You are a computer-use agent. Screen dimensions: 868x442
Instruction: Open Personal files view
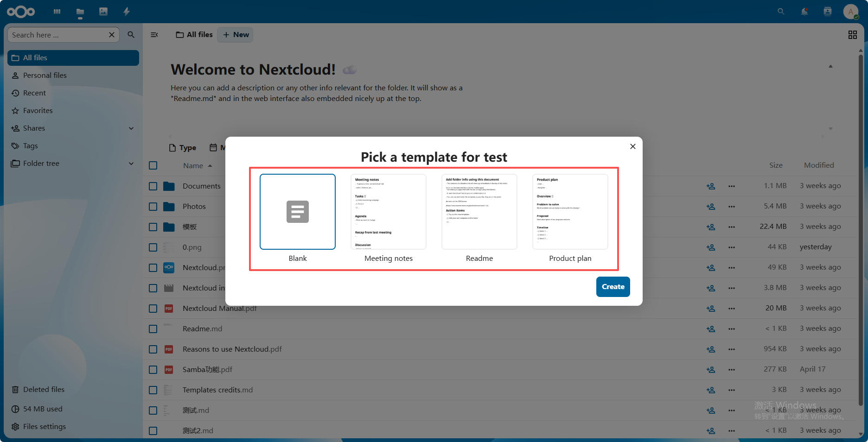73,76
